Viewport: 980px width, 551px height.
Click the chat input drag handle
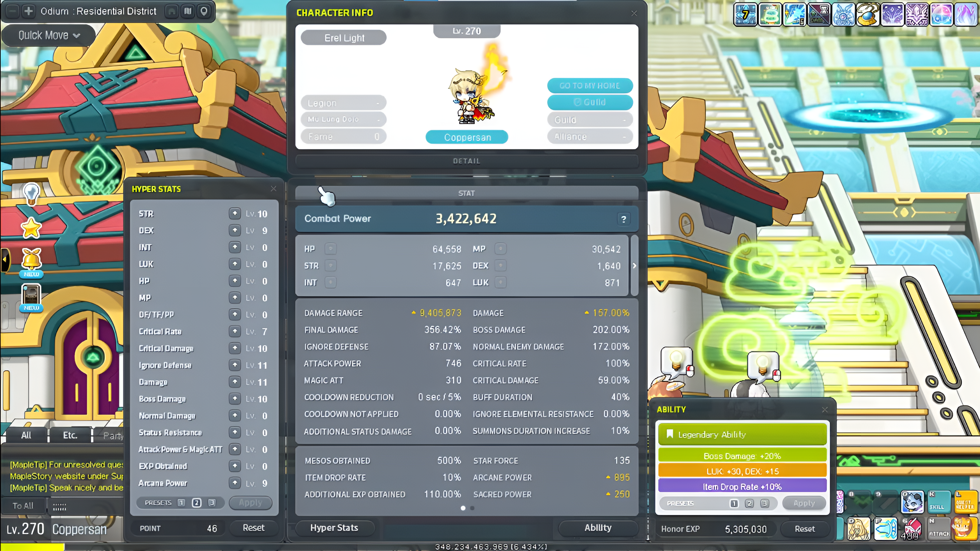pyautogui.click(x=59, y=507)
